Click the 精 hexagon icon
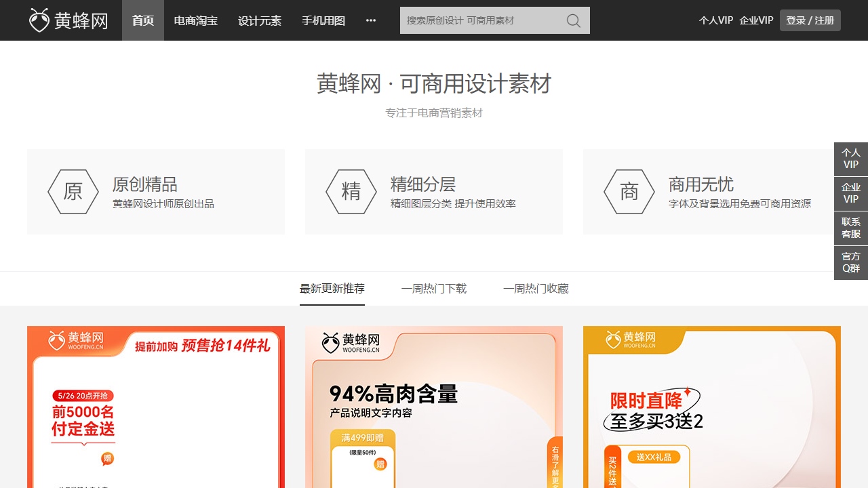Image resolution: width=868 pixels, height=488 pixels. point(351,192)
